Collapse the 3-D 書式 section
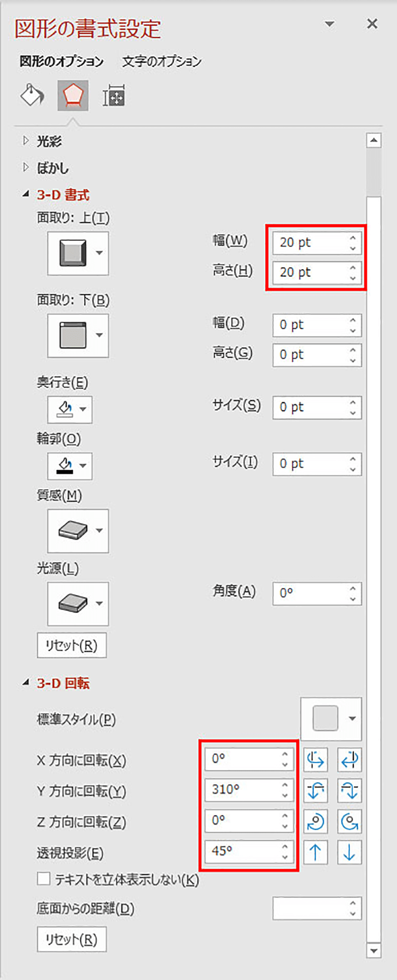 point(26,194)
